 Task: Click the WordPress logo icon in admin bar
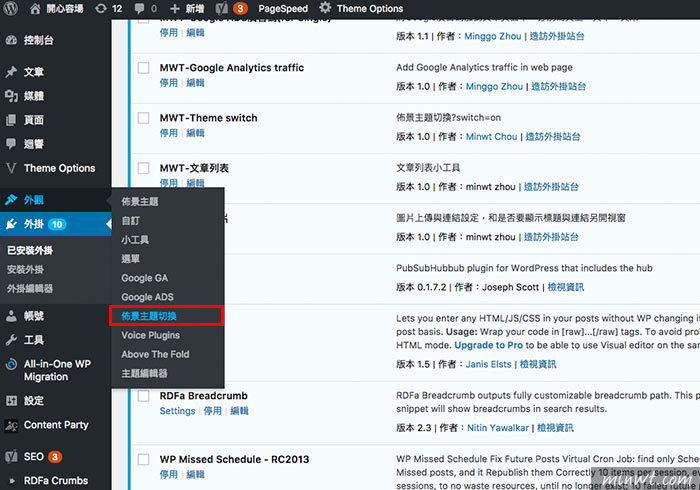tap(11, 8)
